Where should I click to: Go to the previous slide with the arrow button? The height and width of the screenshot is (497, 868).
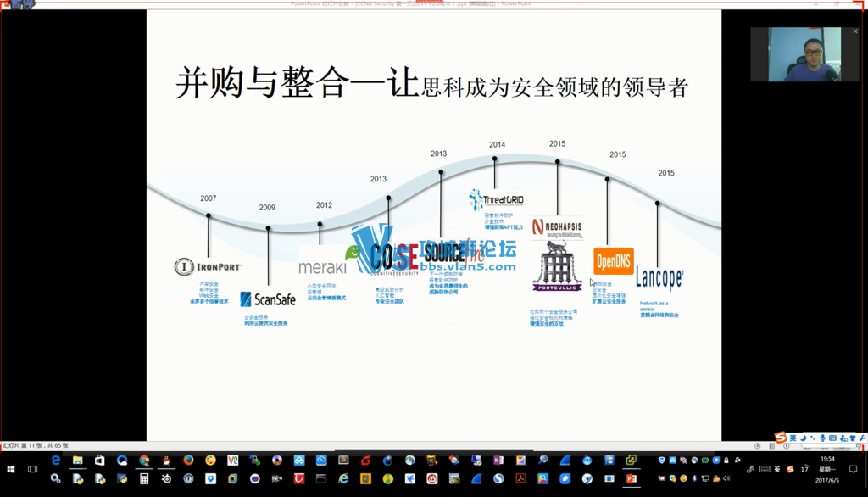[x=757, y=445]
